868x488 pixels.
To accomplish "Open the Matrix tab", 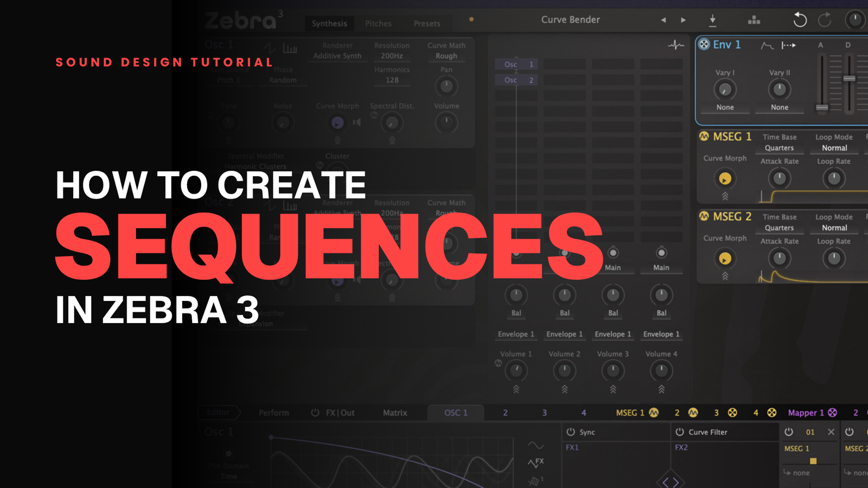I will (x=395, y=413).
